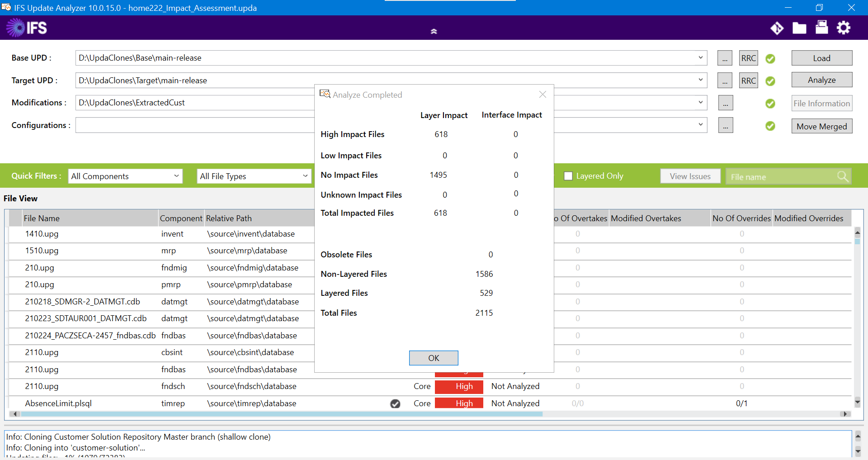The width and height of the screenshot is (868, 460).
Task: Click the View Issues button
Action: pos(690,176)
